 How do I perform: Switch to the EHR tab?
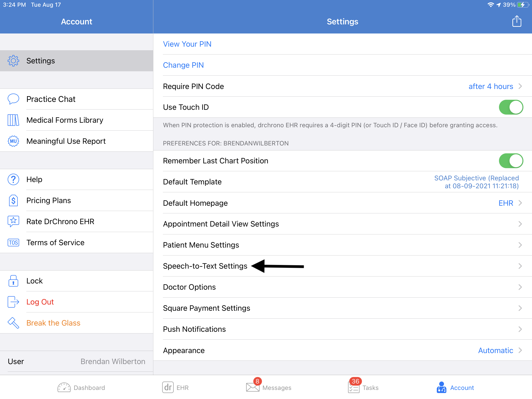(175, 388)
